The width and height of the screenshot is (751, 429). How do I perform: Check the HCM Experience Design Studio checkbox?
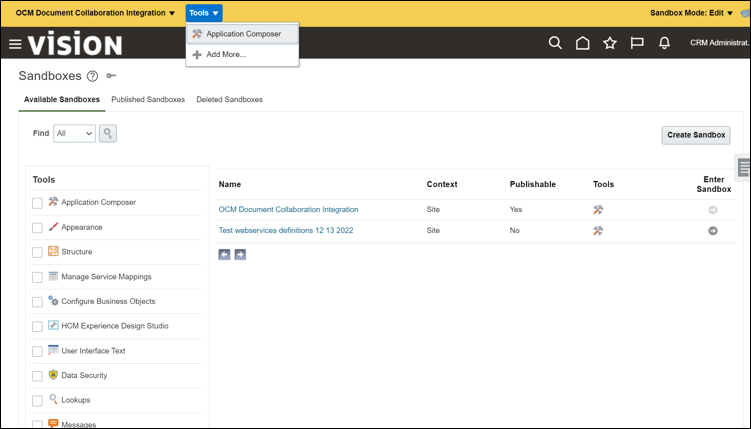pyautogui.click(x=37, y=327)
